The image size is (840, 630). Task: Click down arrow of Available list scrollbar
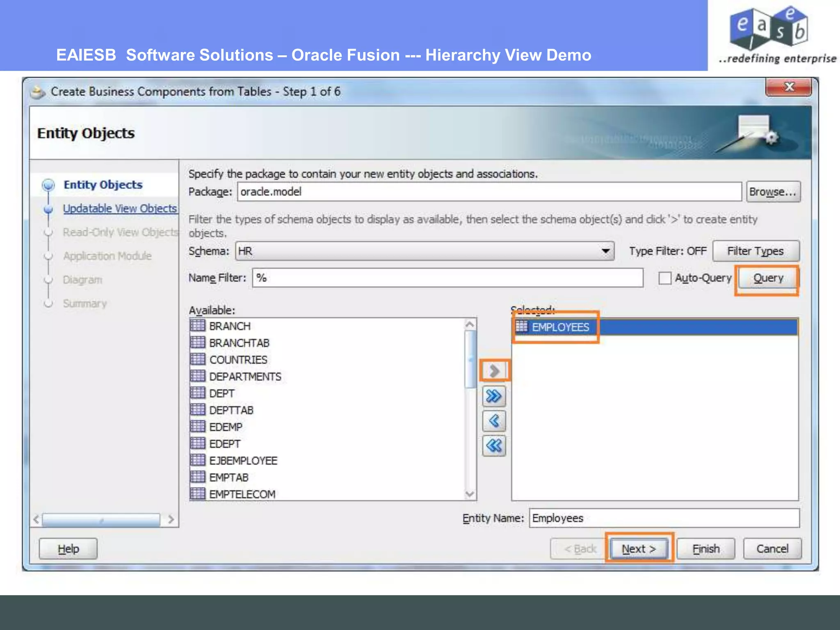click(x=470, y=494)
